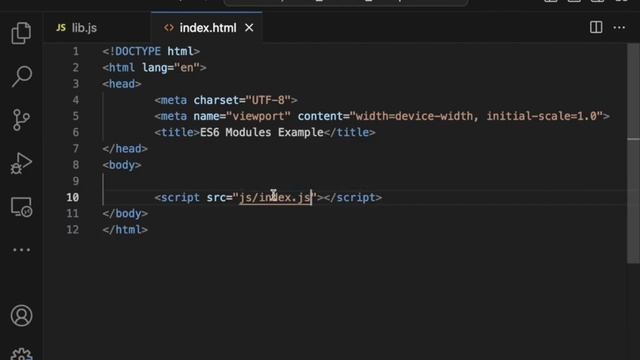Click the width=device-width content value

pos(414,116)
